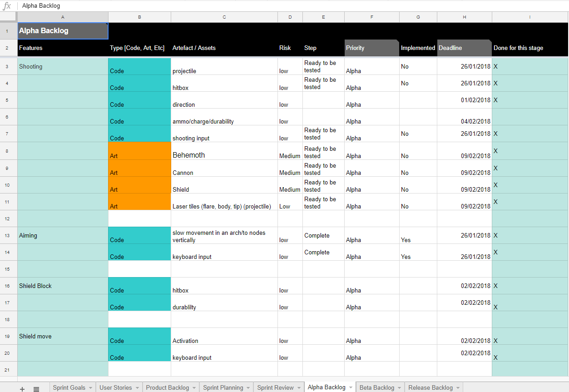569x392 pixels.
Task: Open Release Backlog tab dropdown arrow
Action: coord(458,388)
